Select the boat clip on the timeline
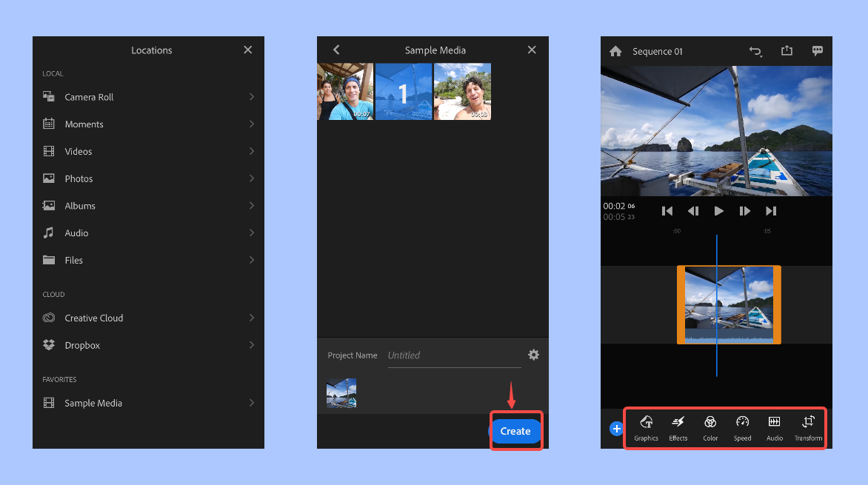The height and width of the screenshot is (485, 868). pos(729,305)
